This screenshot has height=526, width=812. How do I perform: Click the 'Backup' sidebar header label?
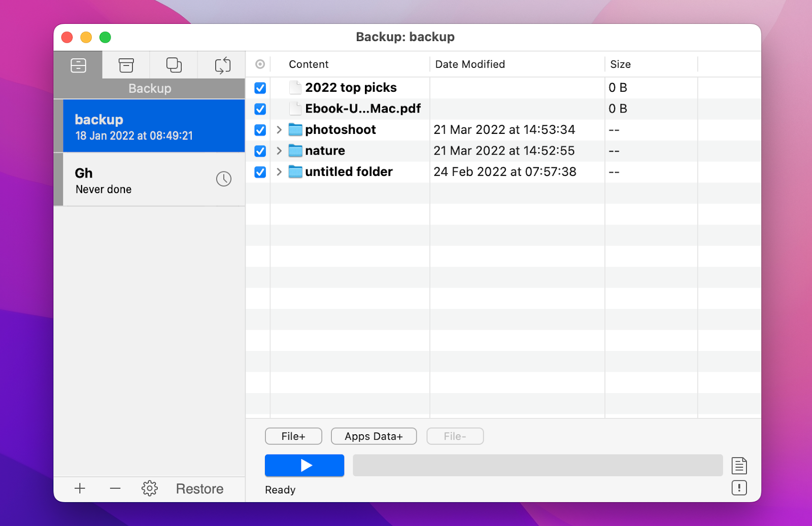click(150, 88)
